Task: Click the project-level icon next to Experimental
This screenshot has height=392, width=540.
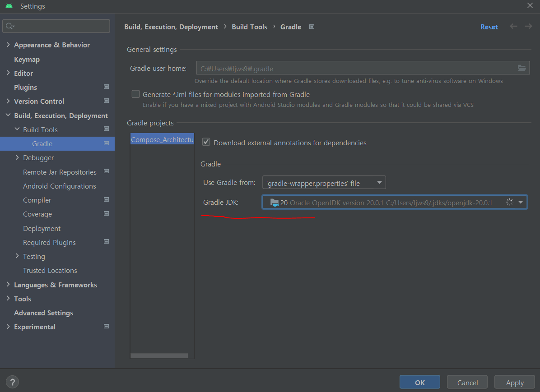Action: (x=107, y=326)
